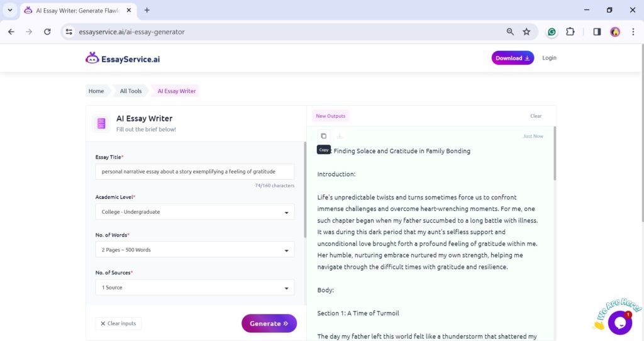
Task: Click the browser forward arrow
Action: tap(29, 31)
